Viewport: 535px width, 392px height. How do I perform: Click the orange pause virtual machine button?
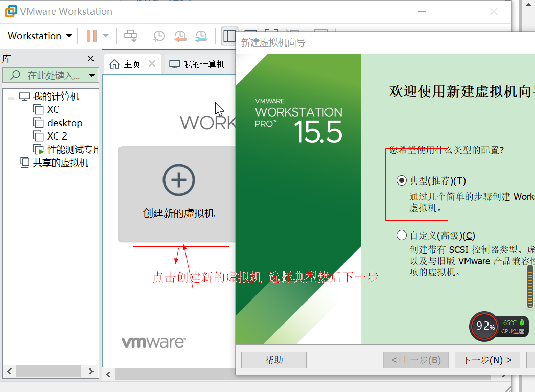pos(91,36)
